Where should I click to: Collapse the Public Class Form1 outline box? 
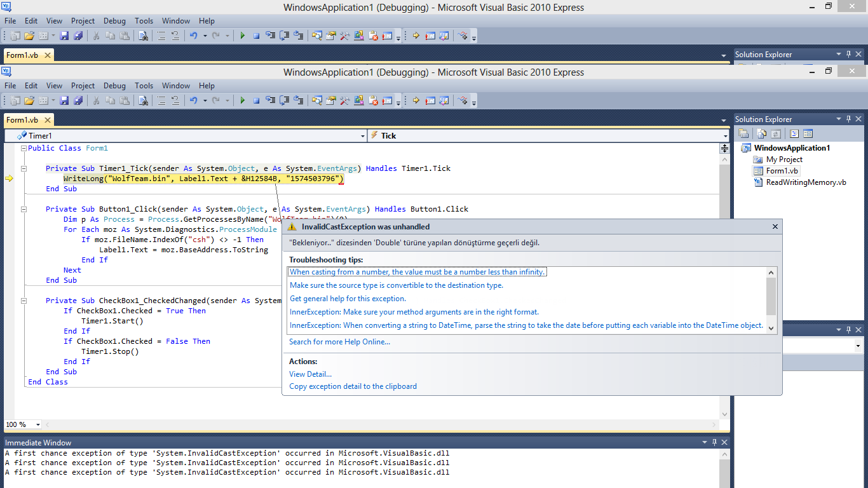coord(24,148)
